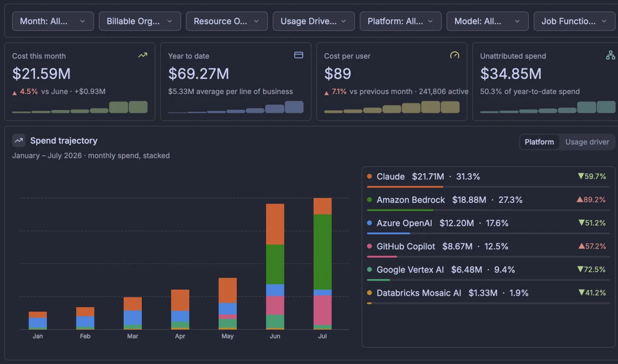
Task: Click the Unattributed spend sparkline chart
Action: [548, 107]
